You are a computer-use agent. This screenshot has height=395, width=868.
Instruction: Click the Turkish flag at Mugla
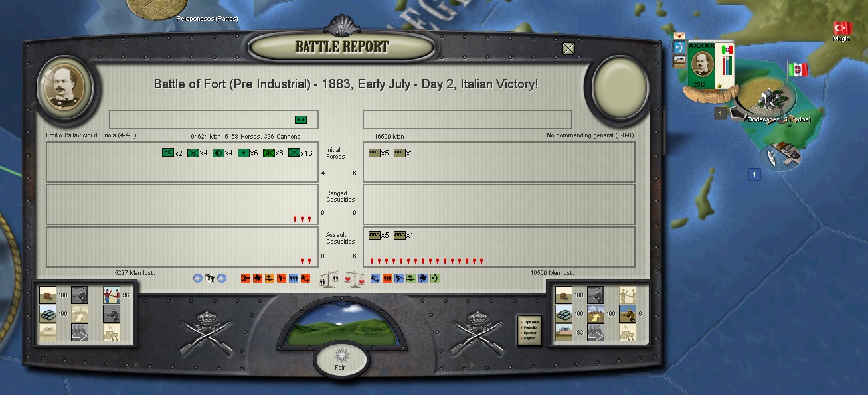pyautogui.click(x=842, y=28)
